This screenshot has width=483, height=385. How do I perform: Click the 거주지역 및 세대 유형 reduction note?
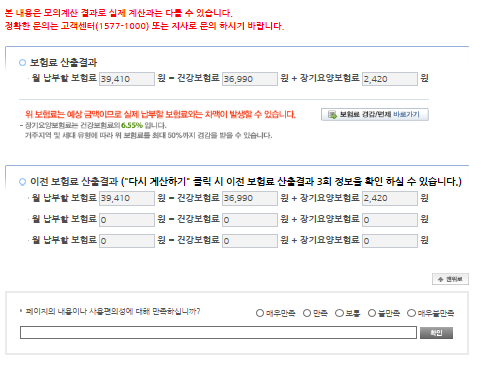pyautogui.click(x=148, y=135)
